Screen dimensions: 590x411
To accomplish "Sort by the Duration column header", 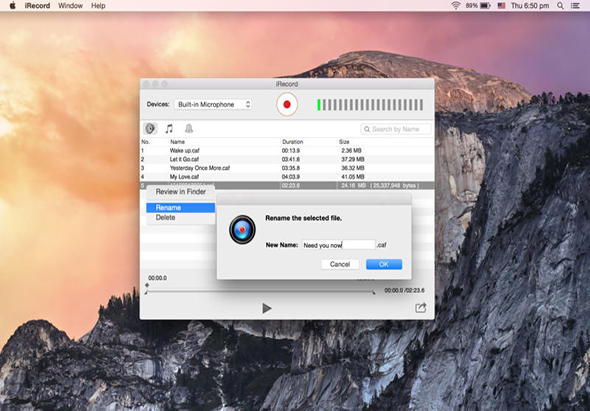I will click(292, 142).
